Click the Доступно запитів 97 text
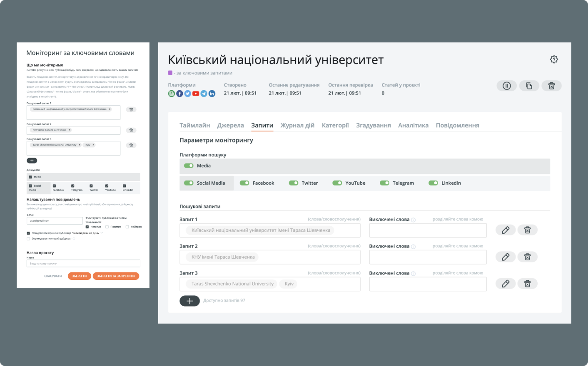This screenshot has height=366, width=588. click(224, 300)
